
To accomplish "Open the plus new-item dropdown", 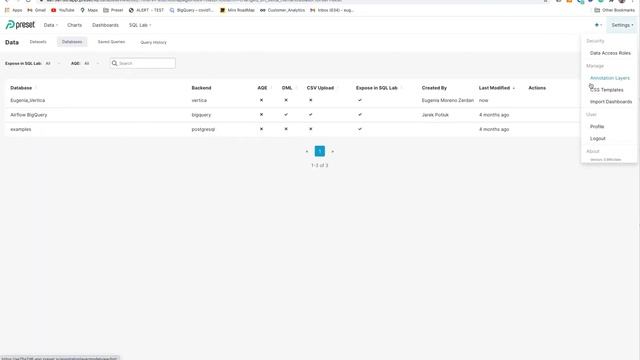I will click(598, 25).
